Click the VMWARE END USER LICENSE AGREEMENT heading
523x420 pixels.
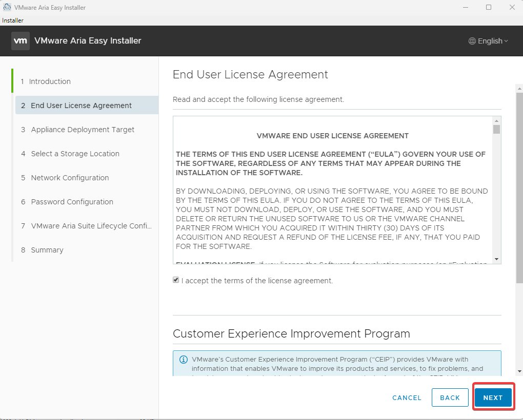pos(333,136)
